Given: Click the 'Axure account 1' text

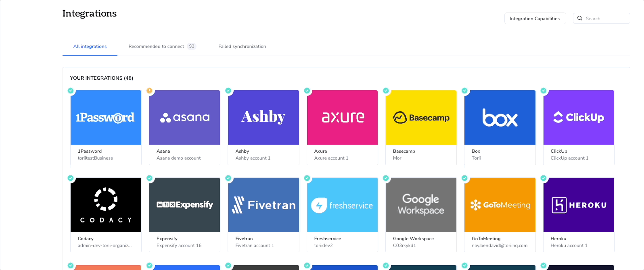Looking at the screenshot, I should (x=331, y=158).
